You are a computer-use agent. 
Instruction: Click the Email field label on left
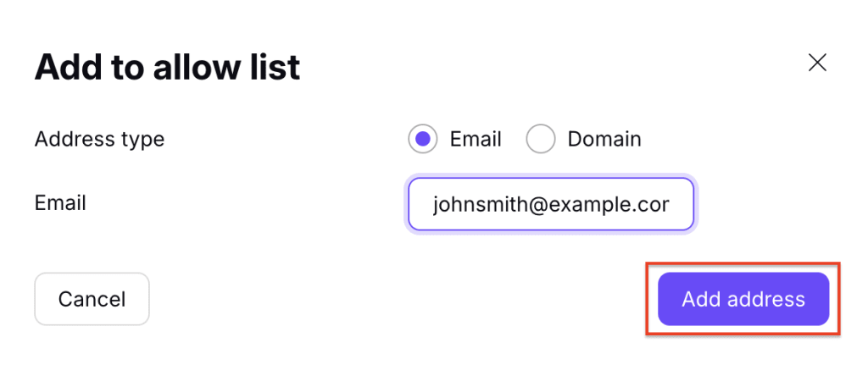coord(60,203)
